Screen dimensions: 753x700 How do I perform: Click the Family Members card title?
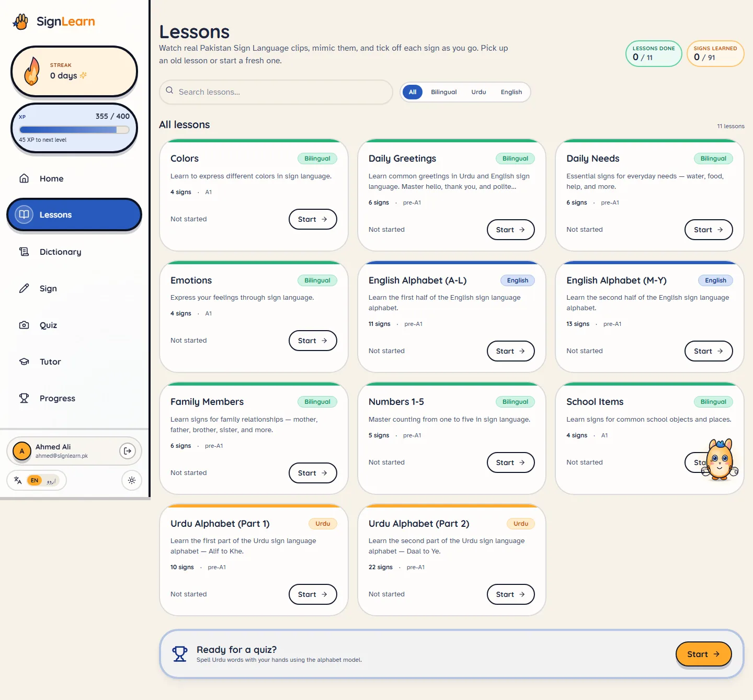tap(207, 402)
